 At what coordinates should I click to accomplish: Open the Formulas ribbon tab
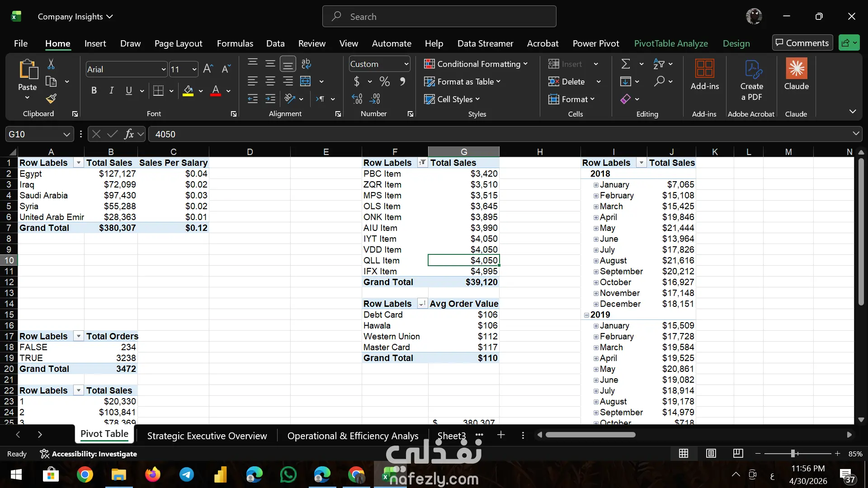(235, 43)
